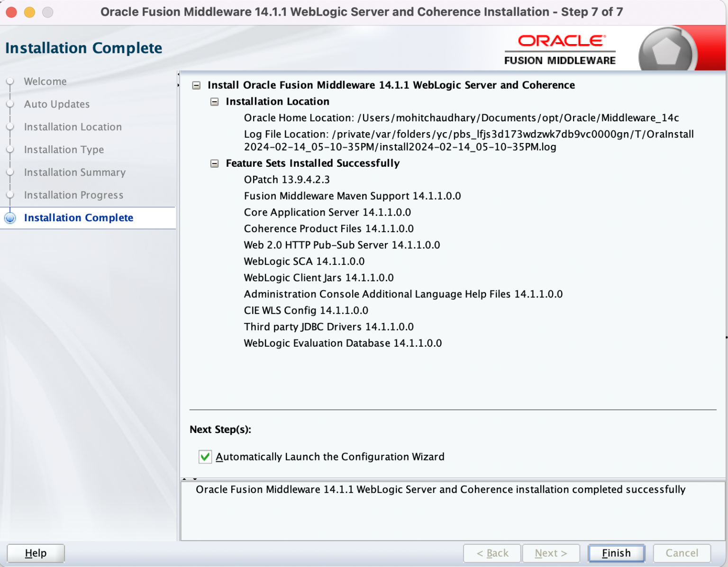728x567 pixels.
Task: Select the Installation Type step
Action: 64,150
